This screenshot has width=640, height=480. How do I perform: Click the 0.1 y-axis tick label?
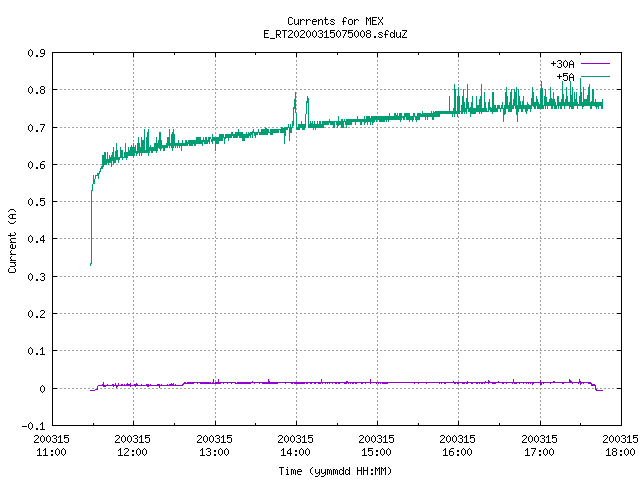point(36,351)
